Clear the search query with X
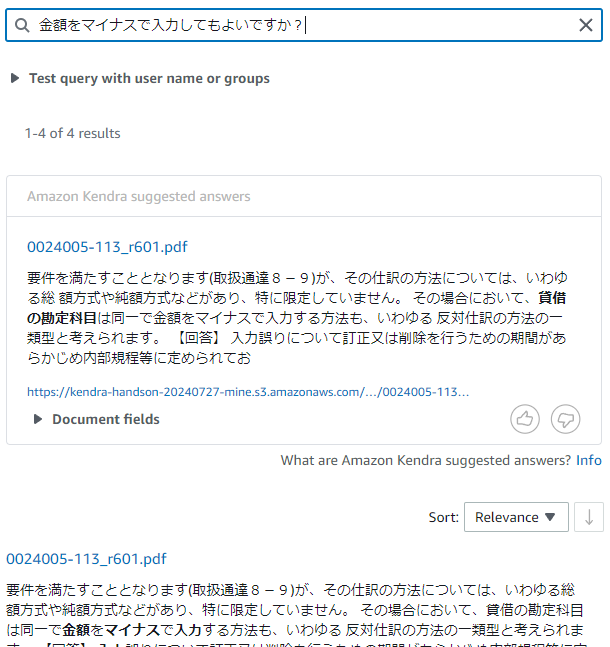 click(x=586, y=25)
